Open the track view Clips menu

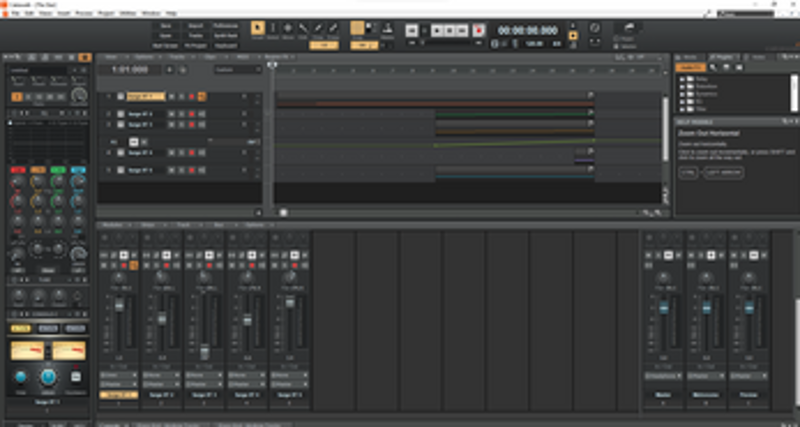pyautogui.click(x=210, y=57)
